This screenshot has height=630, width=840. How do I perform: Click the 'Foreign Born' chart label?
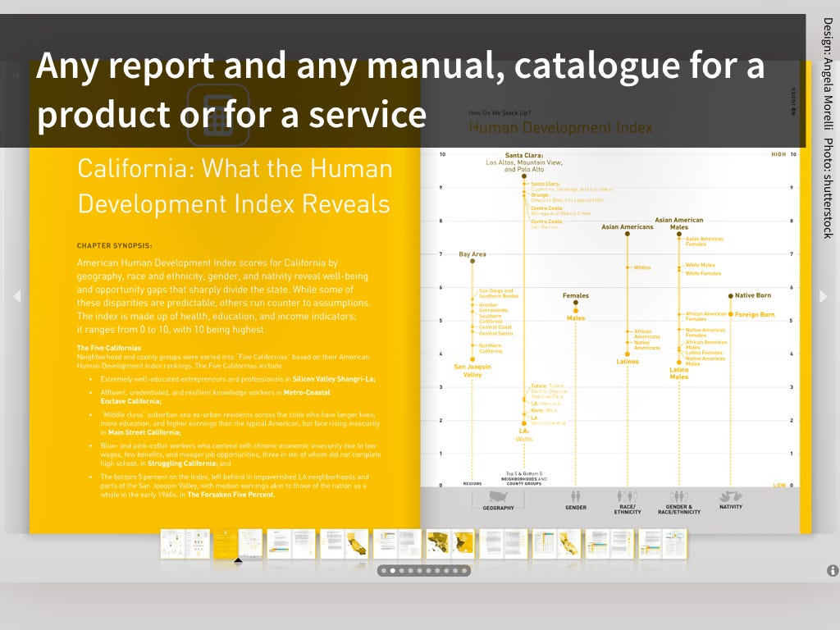point(755,314)
